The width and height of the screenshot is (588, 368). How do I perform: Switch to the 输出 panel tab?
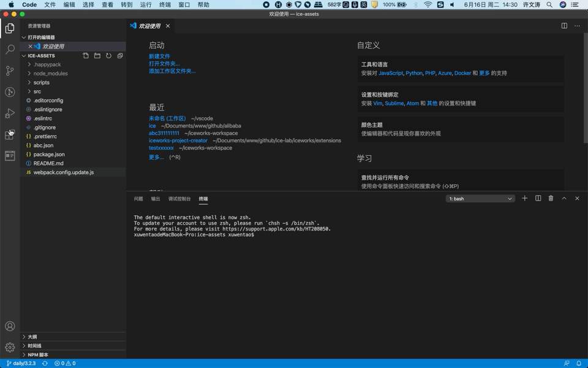(x=155, y=199)
